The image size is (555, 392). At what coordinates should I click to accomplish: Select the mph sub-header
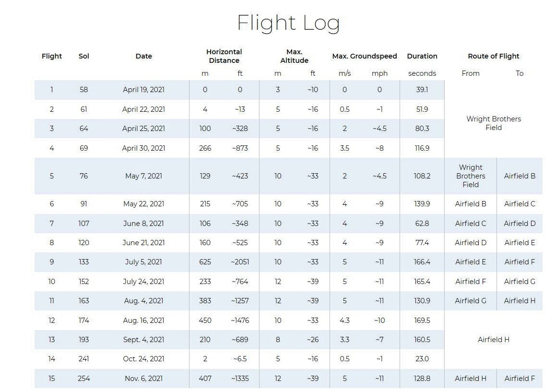pyautogui.click(x=379, y=73)
